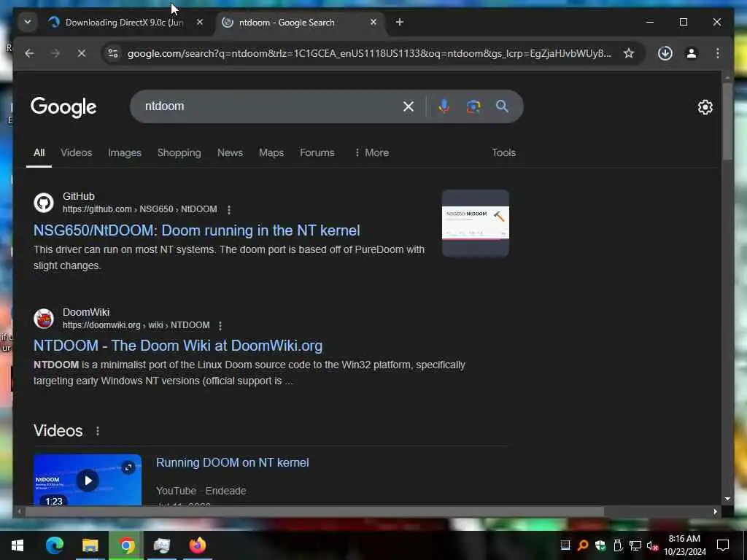Submit search with magnifier icon
The image size is (747, 560).
(502, 106)
